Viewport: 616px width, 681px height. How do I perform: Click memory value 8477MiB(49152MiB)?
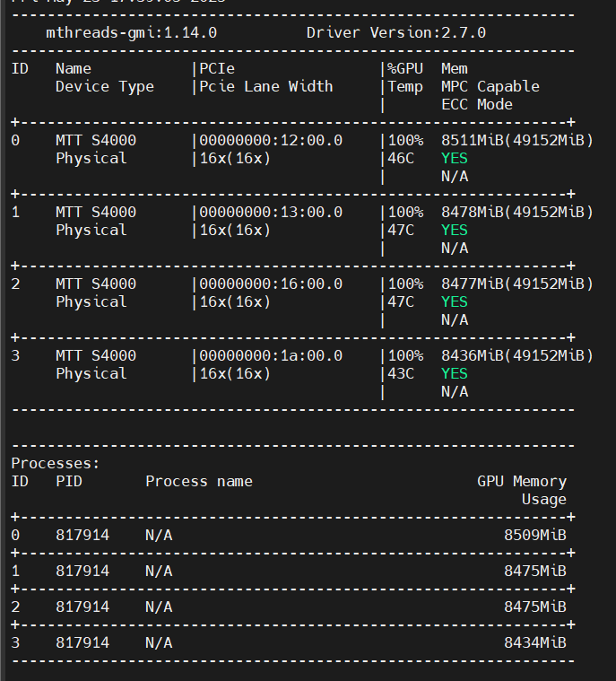point(517,284)
